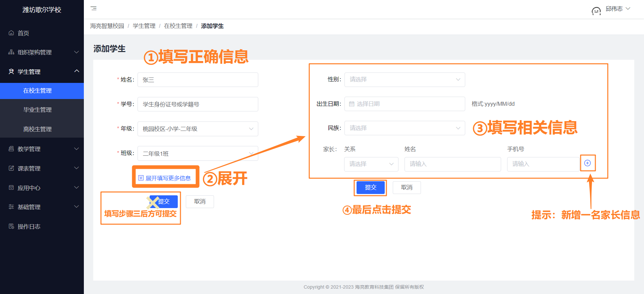Click the copyright footer text
Image resolution: width=644 pixels, height=294 pixels.
[x=364, y=287]
